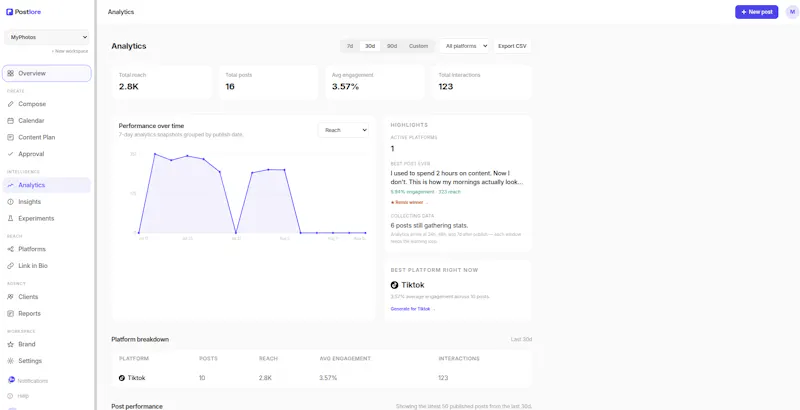Click the REACH column header
This screenshot has height=410, width=800.
268,358
